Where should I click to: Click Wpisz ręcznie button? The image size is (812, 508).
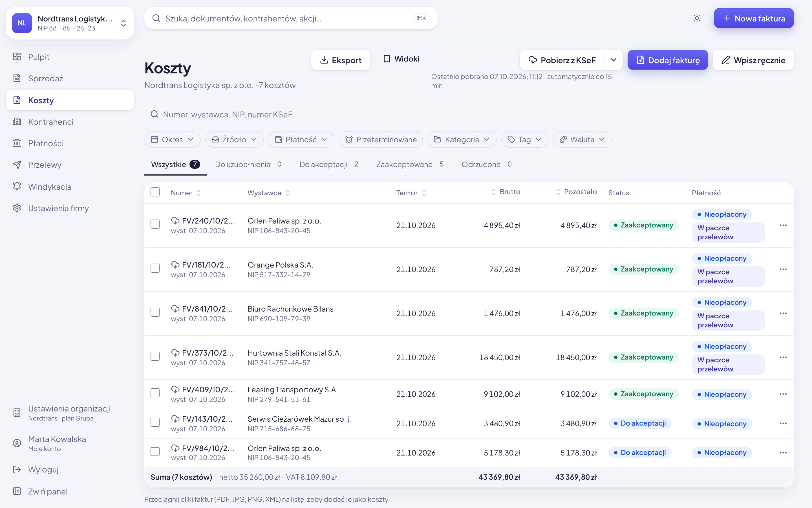pos(753,60)
